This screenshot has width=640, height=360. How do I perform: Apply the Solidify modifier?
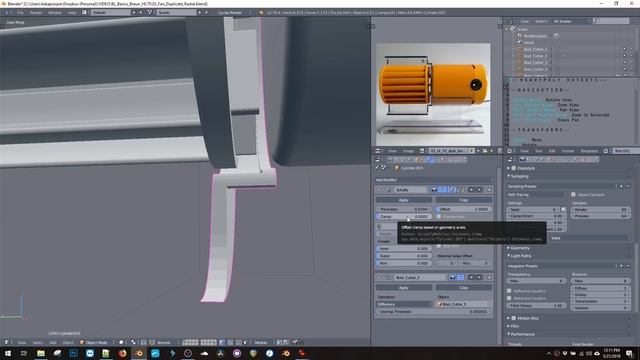point(403,200)
